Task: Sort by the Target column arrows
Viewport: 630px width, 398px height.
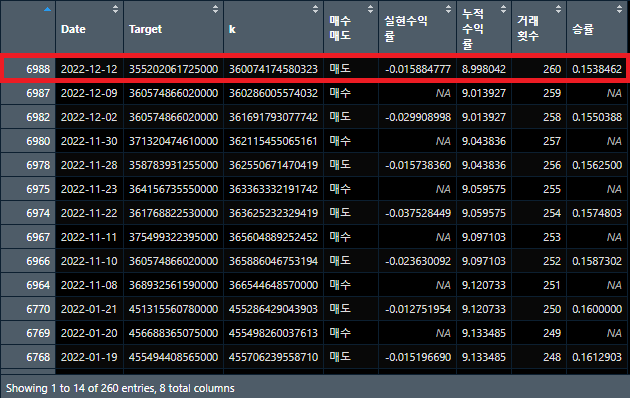Action: click(215, 9)
